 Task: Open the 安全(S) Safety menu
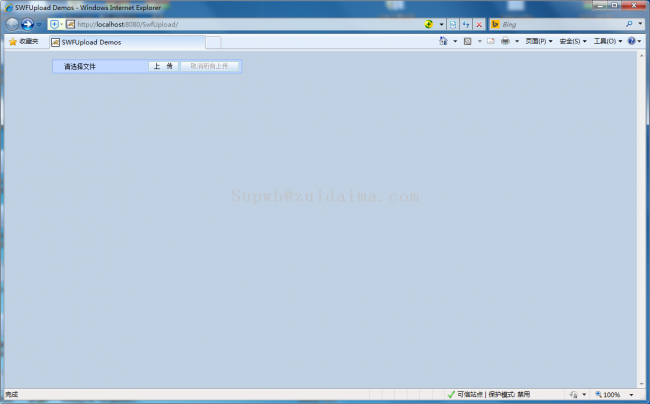(572, 42)
